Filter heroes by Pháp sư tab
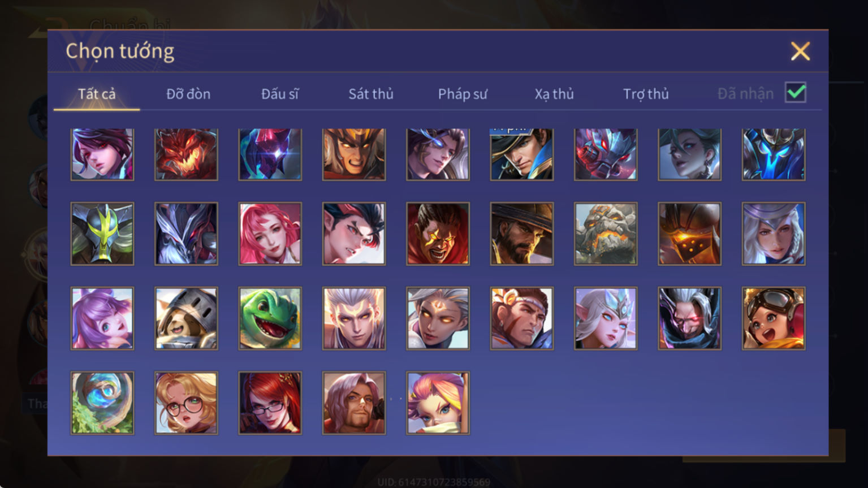Image resolution: width=868 pixels, height=488 pixels. click(463, 94)
